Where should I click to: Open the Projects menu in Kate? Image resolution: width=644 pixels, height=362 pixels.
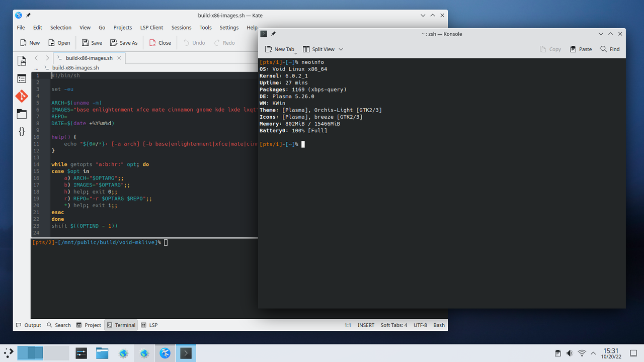[123, 28]
